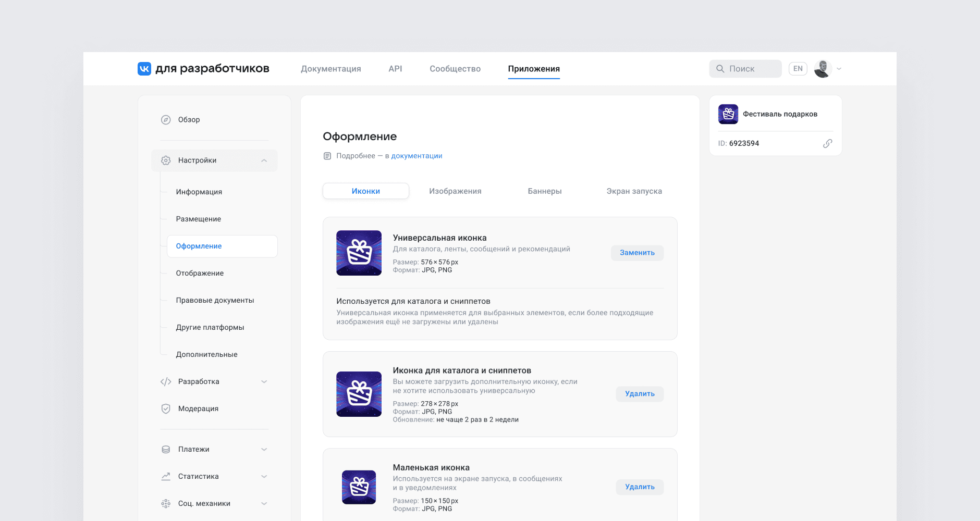Open the Модерация sidebar label
Image resolution: width=980 pixels, height=521 pixels.
pyautogui.click(x=198, y=409)
